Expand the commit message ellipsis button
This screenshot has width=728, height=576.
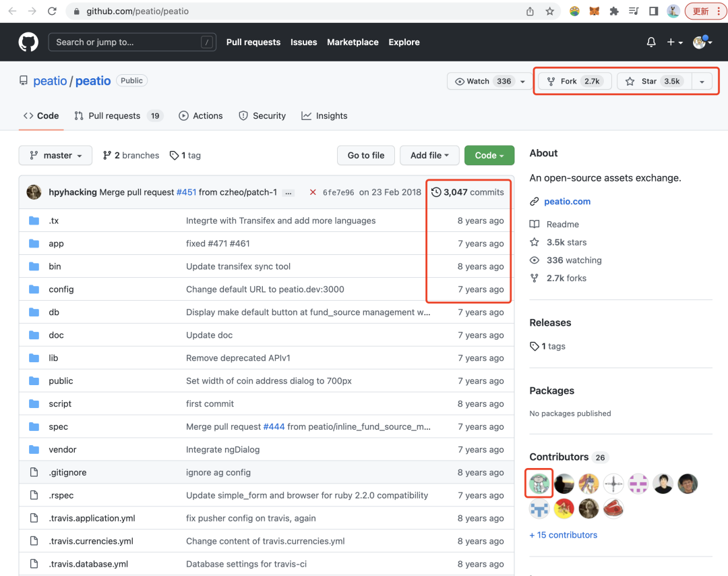coord(289,193)
